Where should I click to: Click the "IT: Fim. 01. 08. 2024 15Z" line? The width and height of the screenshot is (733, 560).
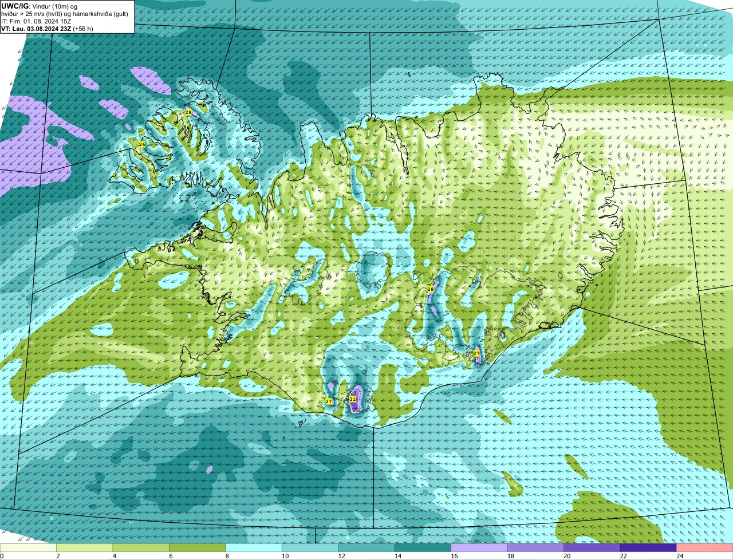(36, 21)
